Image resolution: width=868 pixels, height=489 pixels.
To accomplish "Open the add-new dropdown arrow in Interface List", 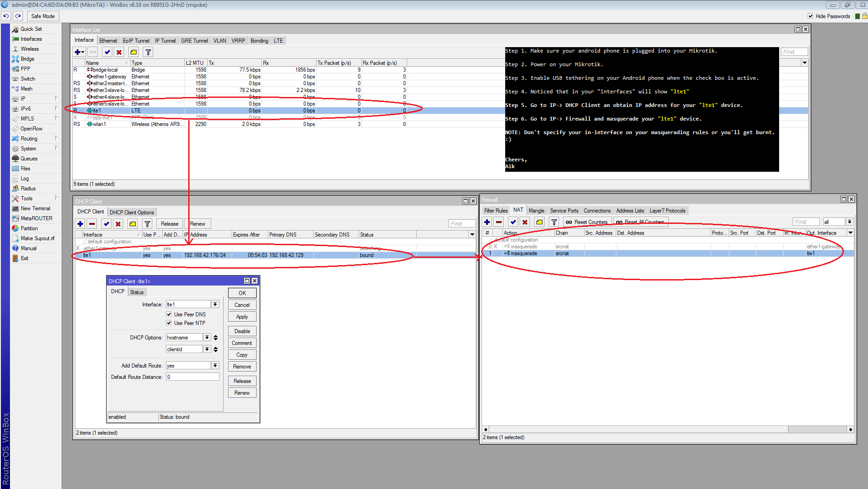I will 83,52.
